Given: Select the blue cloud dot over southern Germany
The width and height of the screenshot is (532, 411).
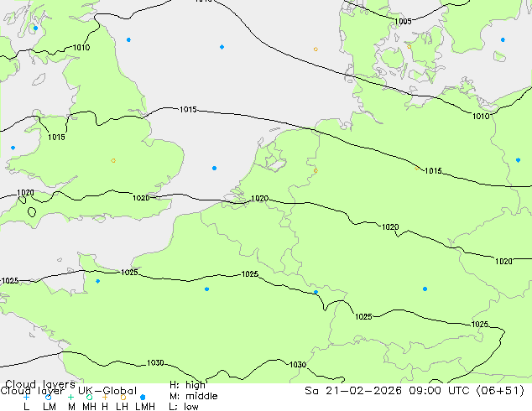Looking at the screenshot, I should [425, 289].
